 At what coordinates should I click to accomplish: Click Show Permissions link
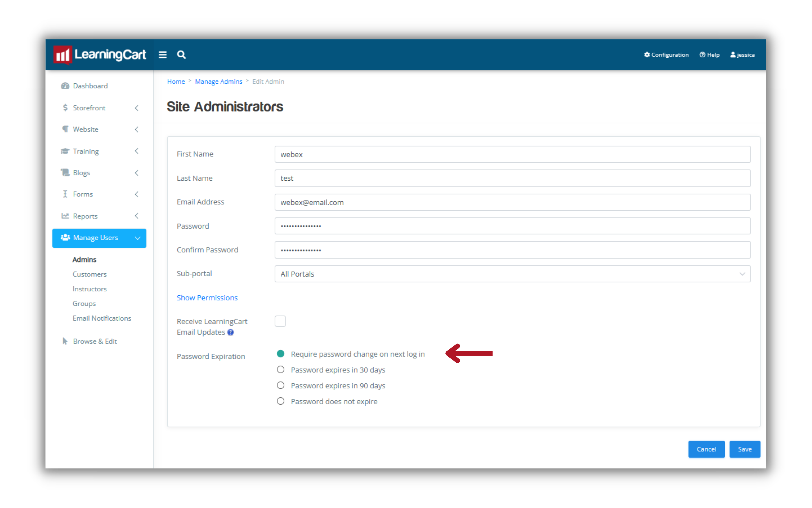point(207,298)
